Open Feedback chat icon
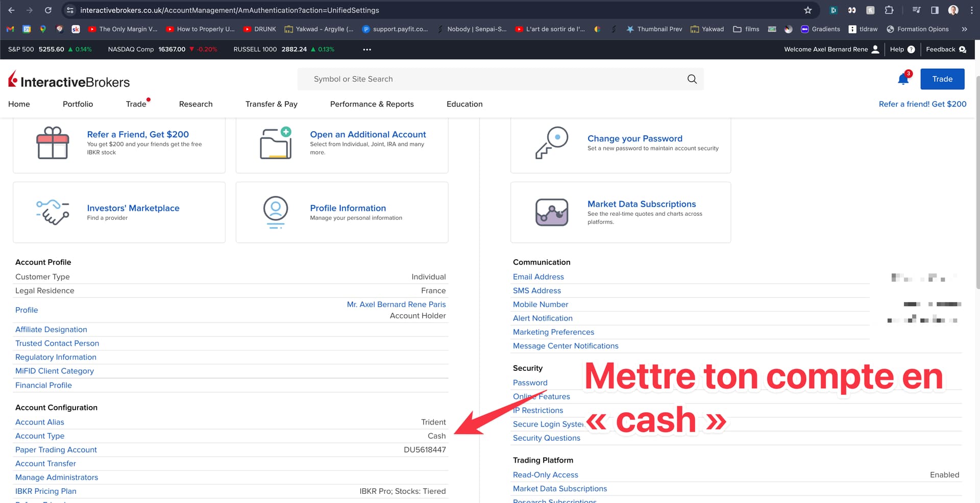 coord(963,49)
